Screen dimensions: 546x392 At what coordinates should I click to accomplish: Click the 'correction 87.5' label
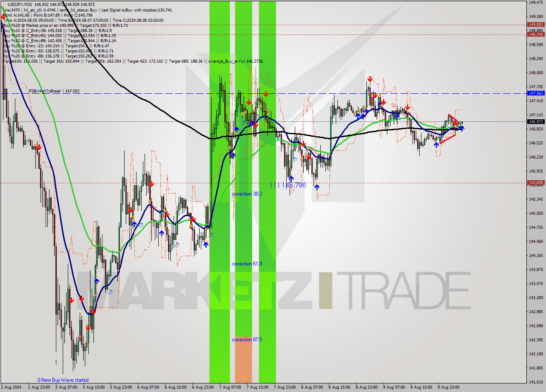click(247, 340)
